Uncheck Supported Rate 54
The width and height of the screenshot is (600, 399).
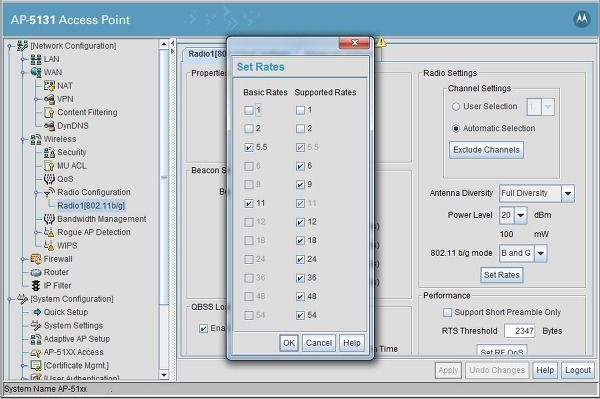[300, 315]
